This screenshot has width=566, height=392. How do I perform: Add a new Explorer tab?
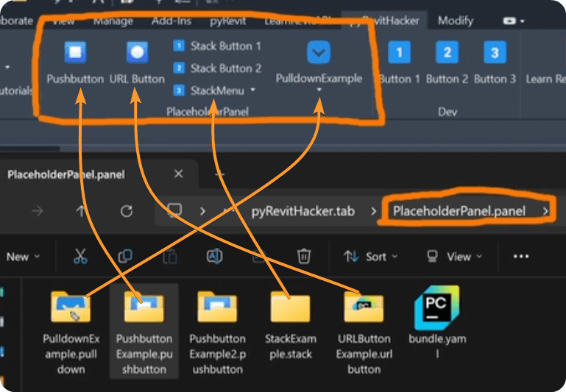pos(219,174)
